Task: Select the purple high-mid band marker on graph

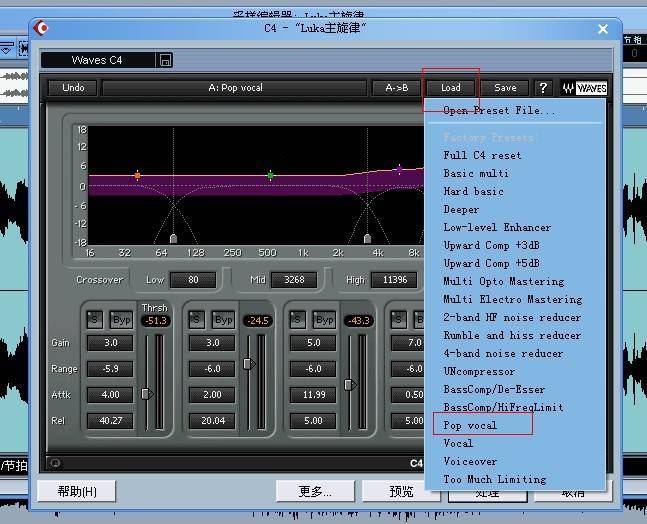Action: coord(399,169)
